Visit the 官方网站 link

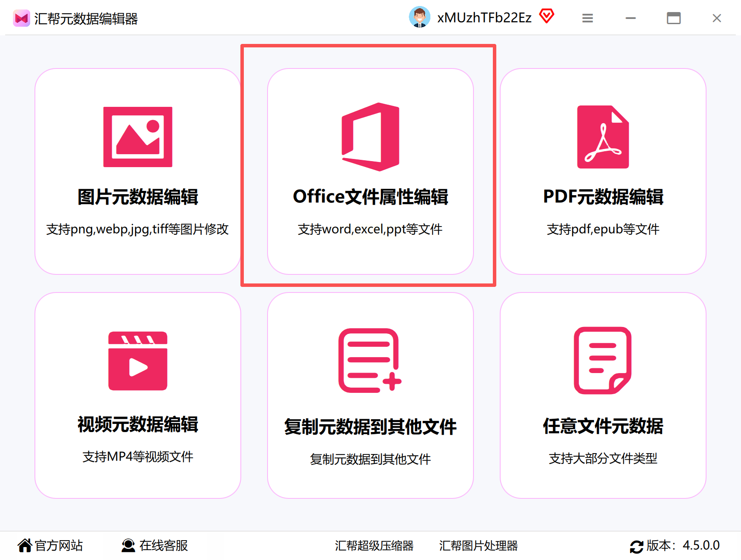coord(59,545)
